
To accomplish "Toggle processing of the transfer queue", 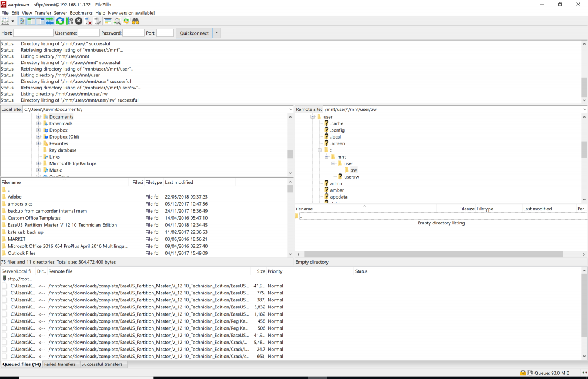I will (x=69, y=21).
